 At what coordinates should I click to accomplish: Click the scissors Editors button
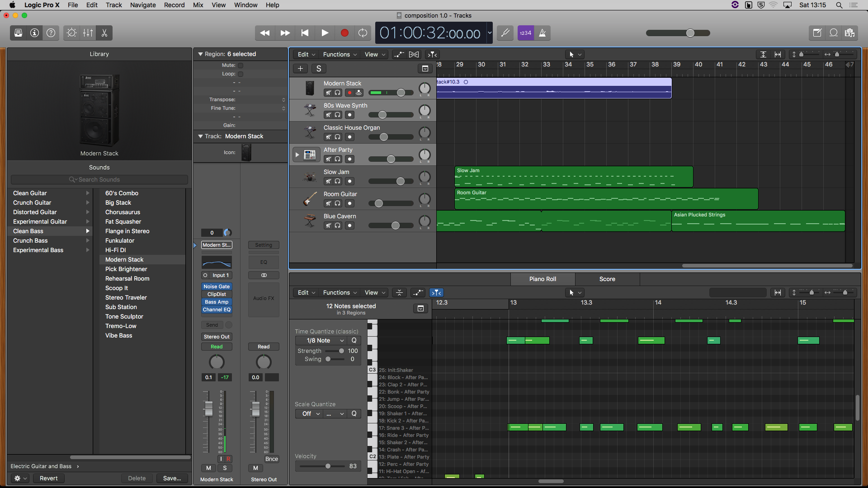[104, 33]
